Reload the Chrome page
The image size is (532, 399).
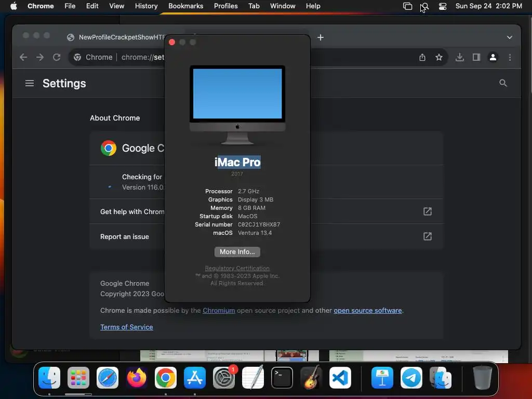(57, 57)
